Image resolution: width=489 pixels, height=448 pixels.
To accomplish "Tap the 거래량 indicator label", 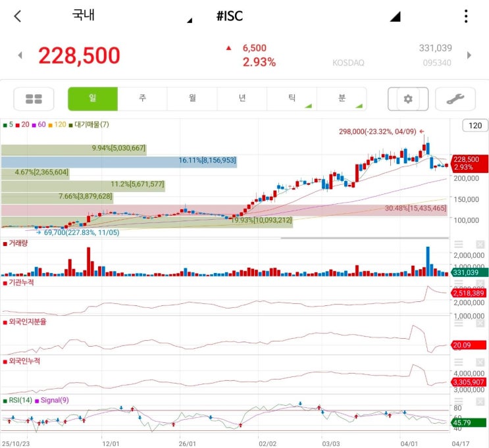I will (x=16, y=243).
